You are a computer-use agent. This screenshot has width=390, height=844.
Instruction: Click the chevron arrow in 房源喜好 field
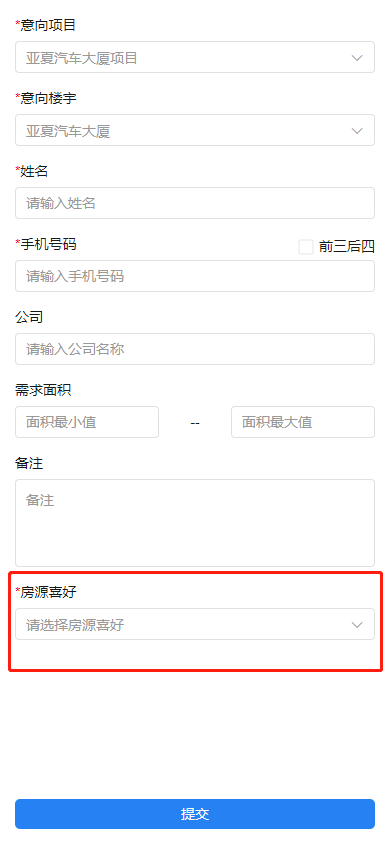coord(357,624)
